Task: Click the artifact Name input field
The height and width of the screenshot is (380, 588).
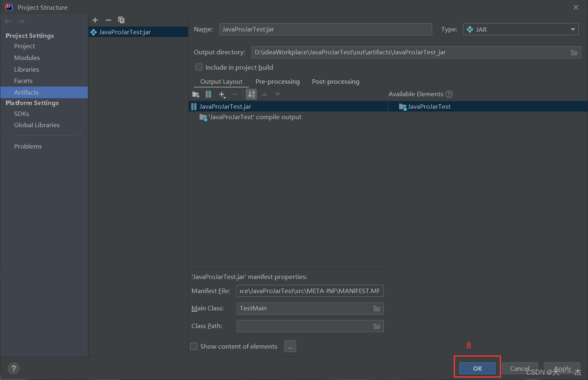Action: 326,29
